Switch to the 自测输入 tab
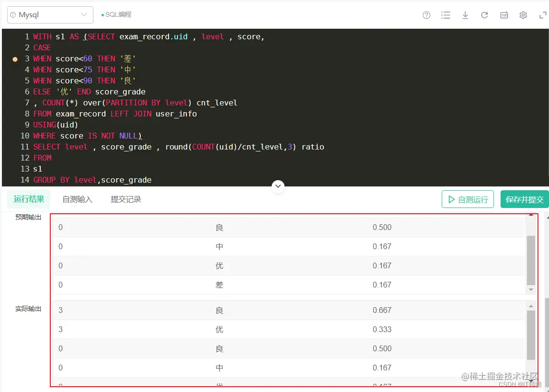The width and height of the screenshot is (549, 392). click(78, 200)
